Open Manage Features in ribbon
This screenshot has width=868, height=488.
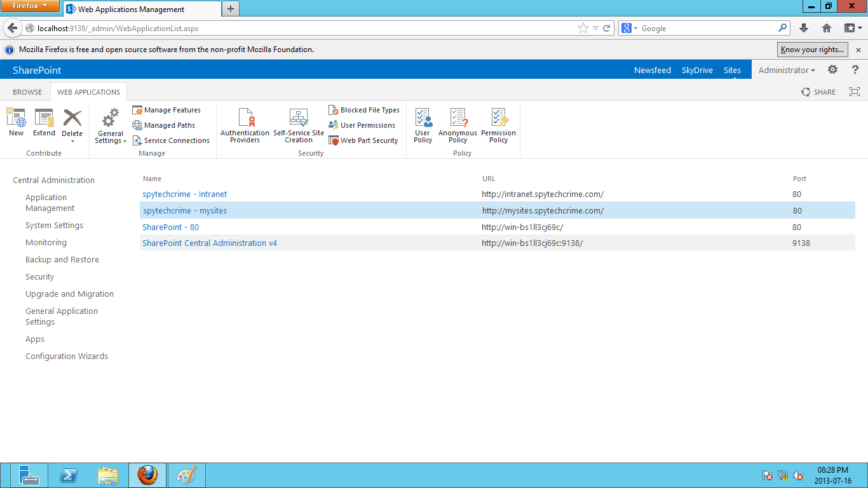point(166,110)
